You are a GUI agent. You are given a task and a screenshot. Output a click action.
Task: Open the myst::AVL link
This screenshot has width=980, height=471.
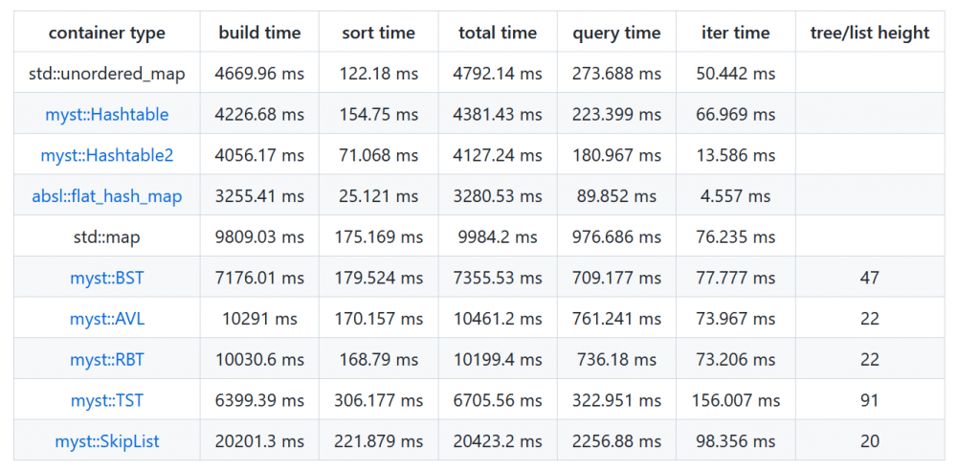coord(107,319)
